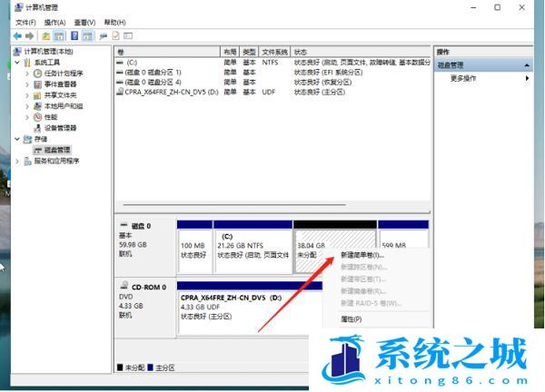
Task: Select the (C:) volume row in list
Action: coord(133,63)
